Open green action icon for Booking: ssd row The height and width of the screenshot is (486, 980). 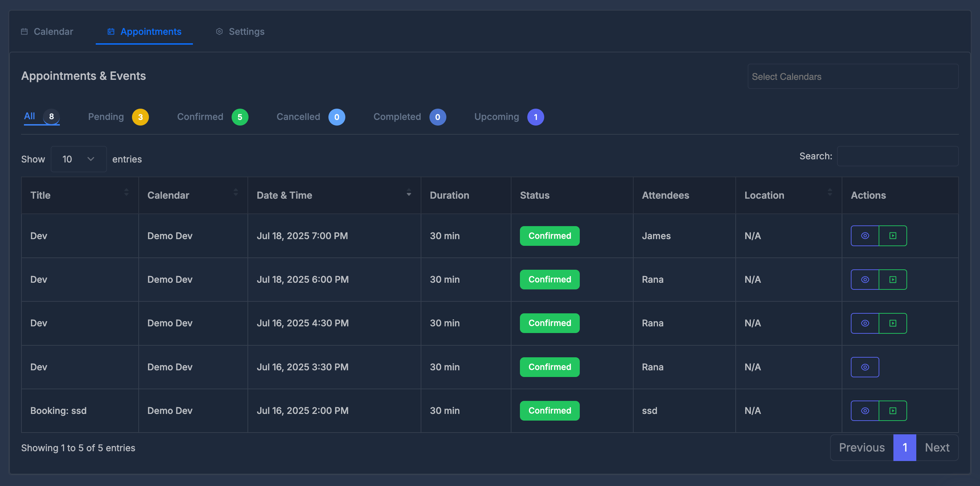coord(892,411)
